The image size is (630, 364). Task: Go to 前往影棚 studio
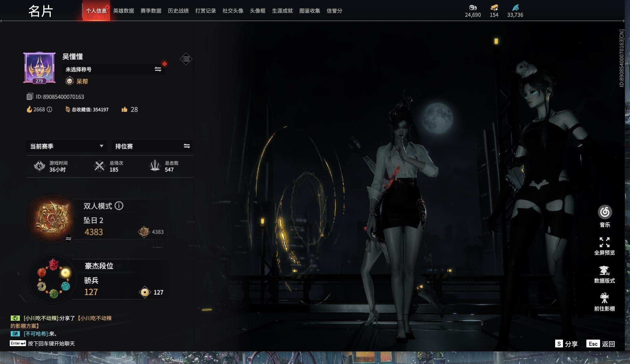[x=605, y=303]
